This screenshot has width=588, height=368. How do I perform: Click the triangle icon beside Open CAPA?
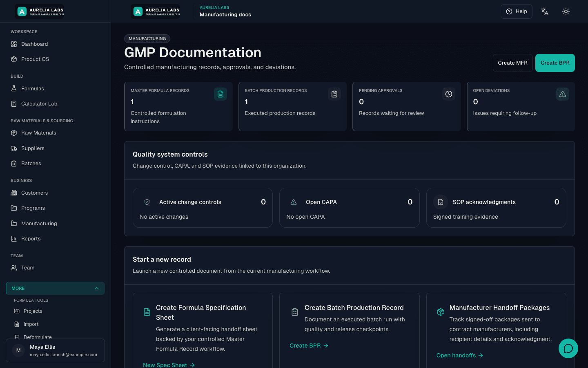(294, 202)
